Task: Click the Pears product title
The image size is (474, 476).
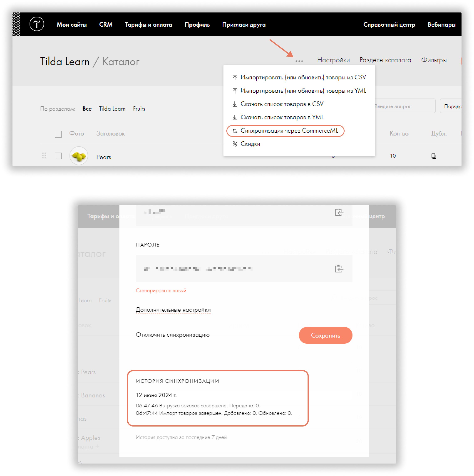Action: 104,157
